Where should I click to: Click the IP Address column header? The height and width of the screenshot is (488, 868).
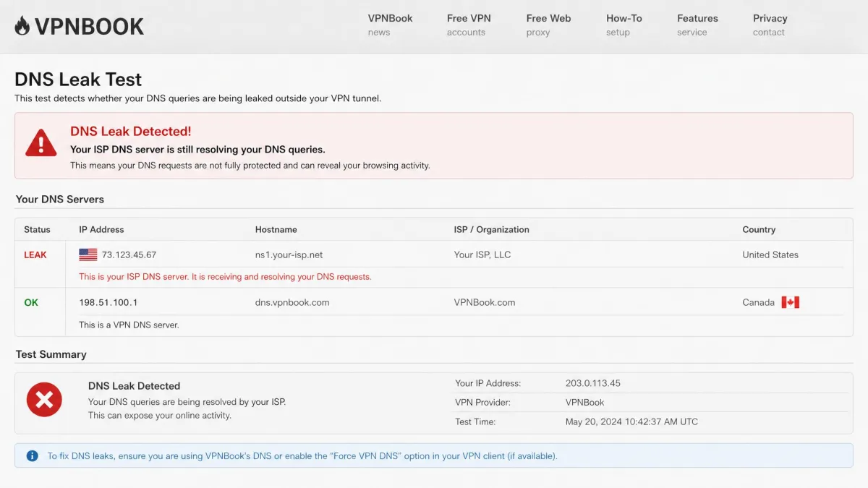(x=101, y=230)
